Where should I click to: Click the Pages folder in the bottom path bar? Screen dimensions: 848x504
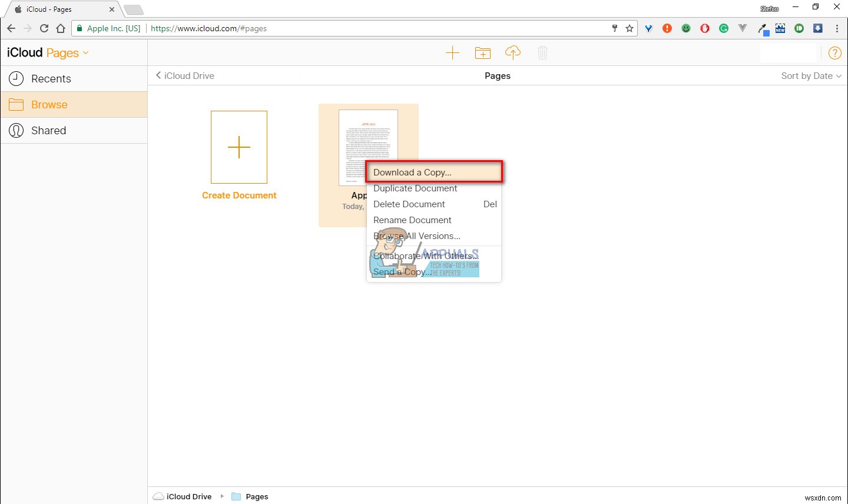click(x=250, y=496)
